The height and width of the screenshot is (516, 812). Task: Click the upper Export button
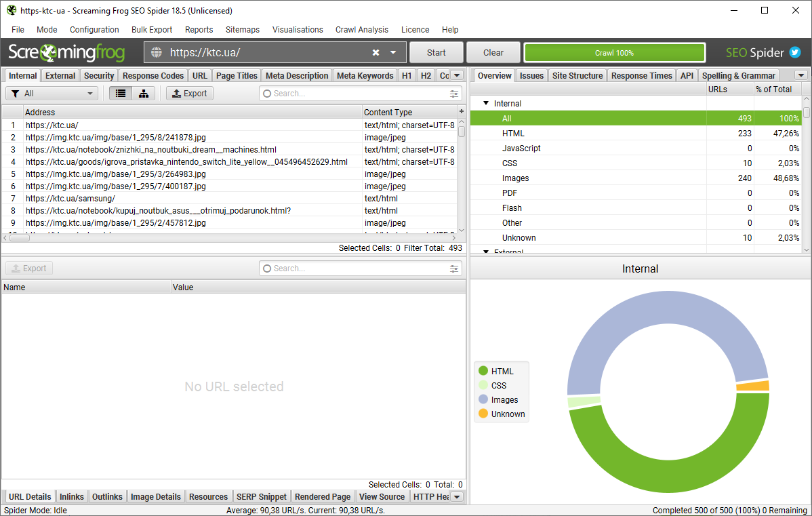(x=189, y=94)
